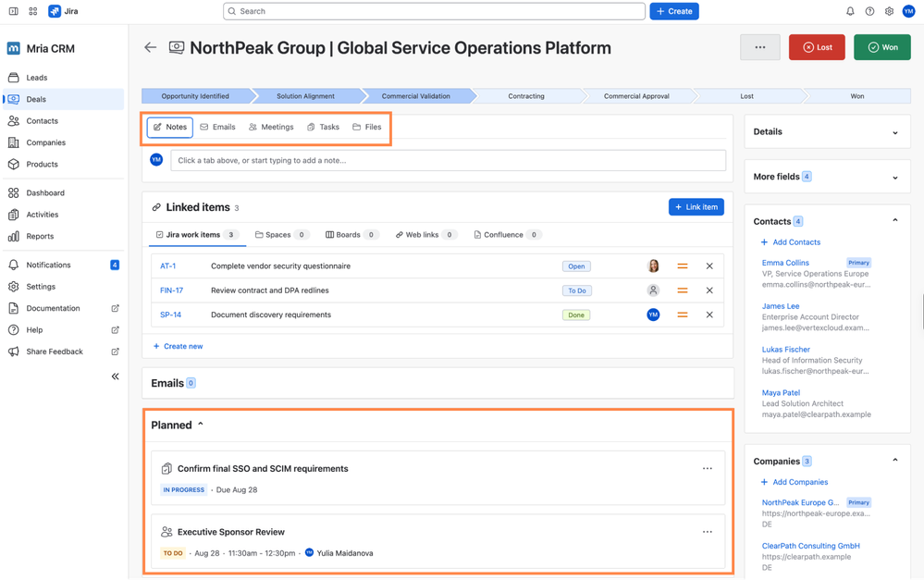
Task: Open the deal's more actions menu
Action: coord(760,47)
